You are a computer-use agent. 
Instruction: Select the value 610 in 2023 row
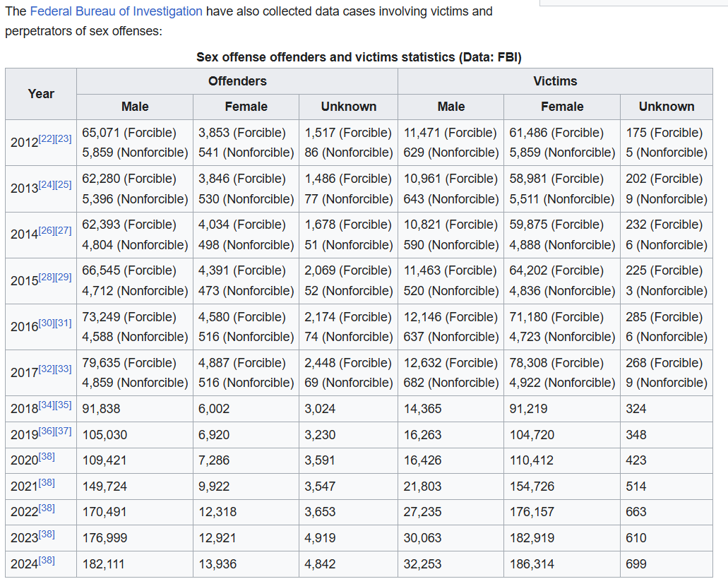coord(636,538)
